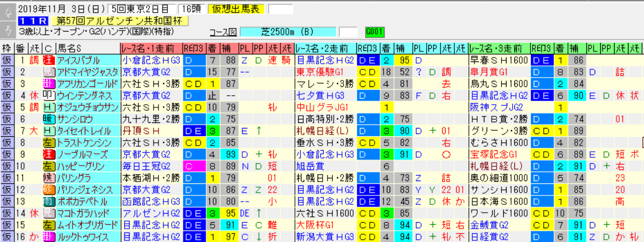Click the 大 memo on タイセイトレイル row
Screen dimensions: 644x242
tap(34, 131)
